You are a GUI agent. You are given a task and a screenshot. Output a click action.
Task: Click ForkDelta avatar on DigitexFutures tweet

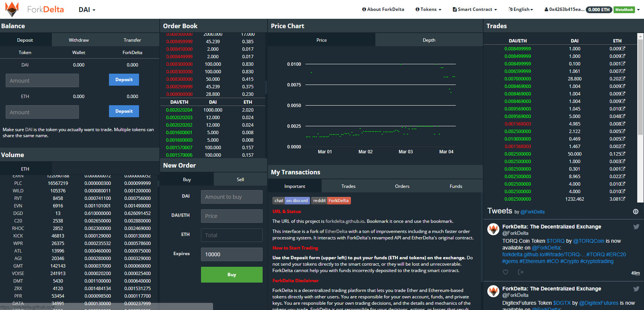point(493,291)
